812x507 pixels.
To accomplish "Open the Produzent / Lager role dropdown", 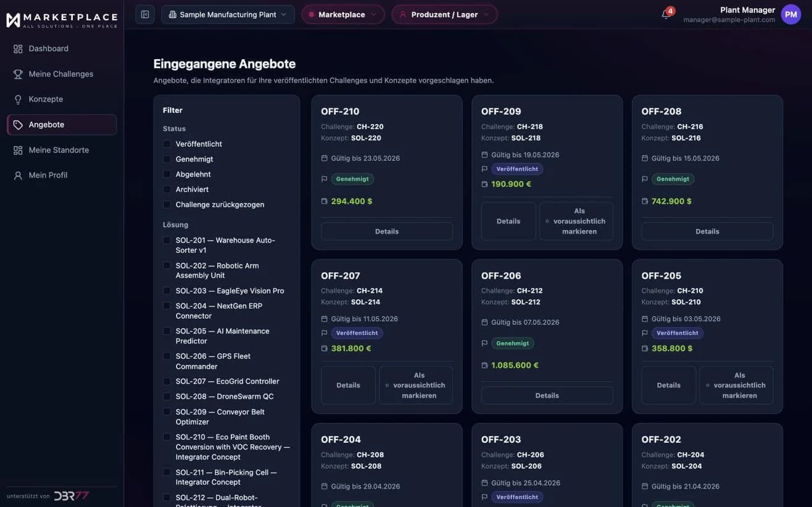I will [444, 14].
